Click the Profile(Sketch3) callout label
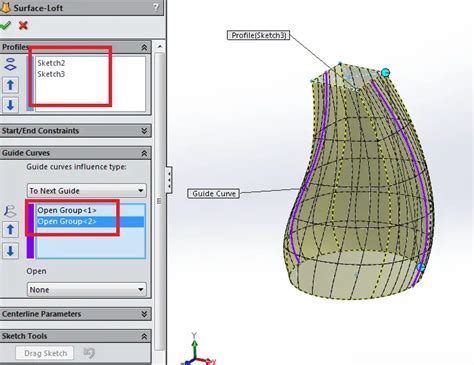 click(x=258, y=35)
